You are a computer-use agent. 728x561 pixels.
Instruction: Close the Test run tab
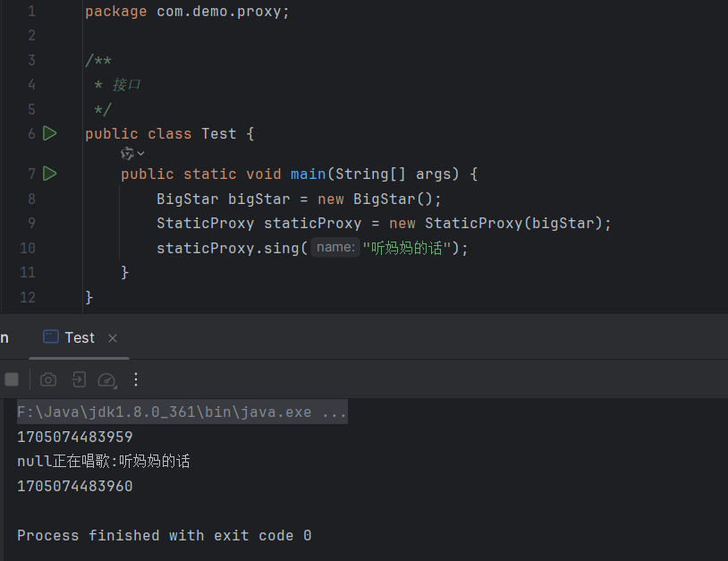click(113, 338)
